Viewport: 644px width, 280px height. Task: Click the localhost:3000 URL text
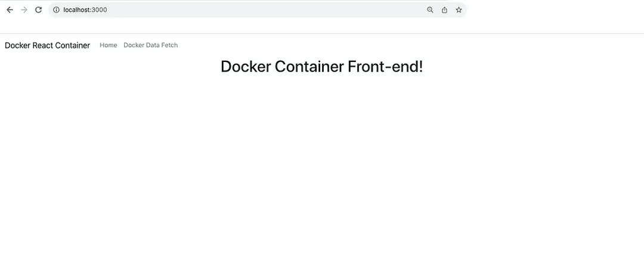point(85,10)
